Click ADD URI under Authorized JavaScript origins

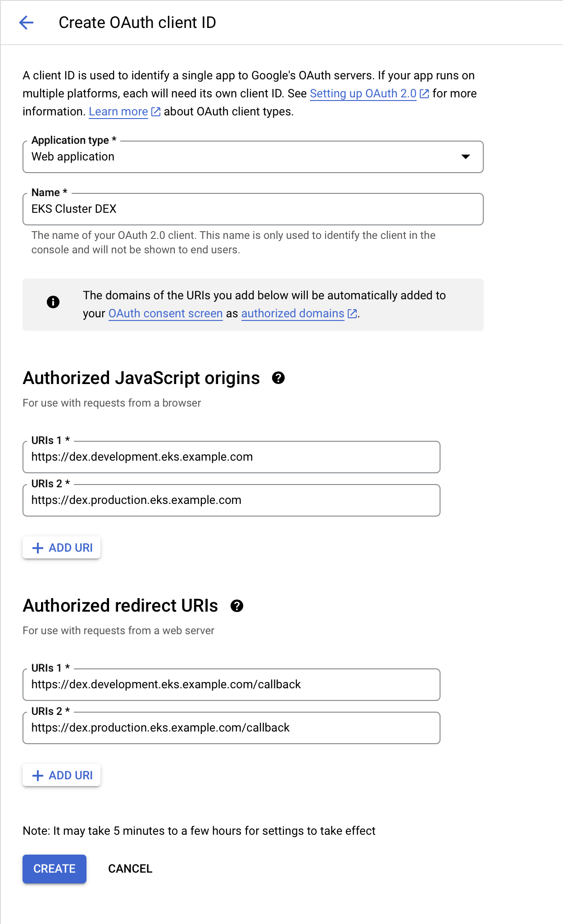coord(61,548)
